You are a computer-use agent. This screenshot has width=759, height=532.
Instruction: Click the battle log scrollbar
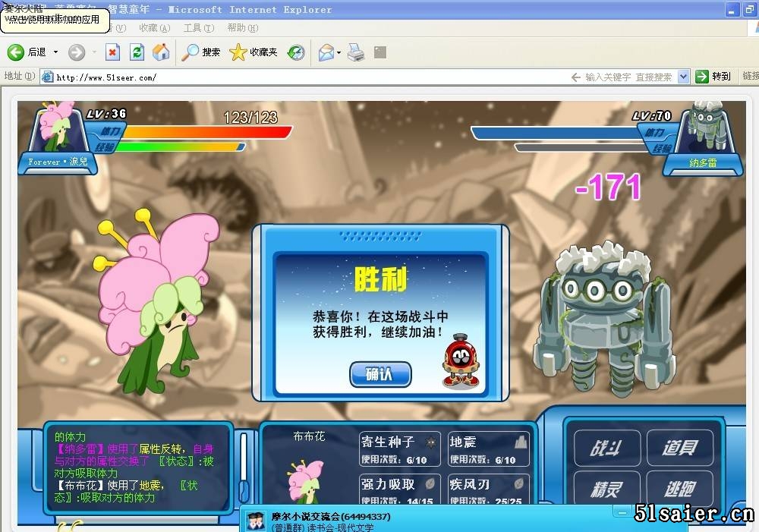[244, 468]
